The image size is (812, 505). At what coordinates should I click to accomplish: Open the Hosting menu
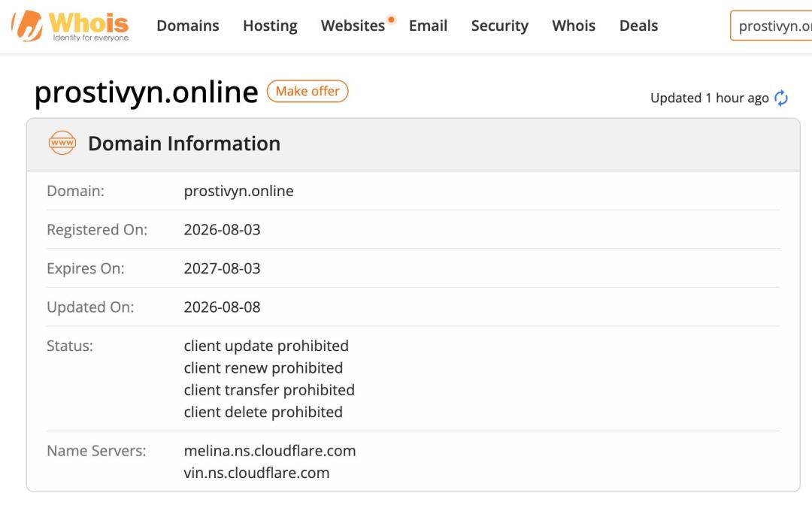point(271,26)
